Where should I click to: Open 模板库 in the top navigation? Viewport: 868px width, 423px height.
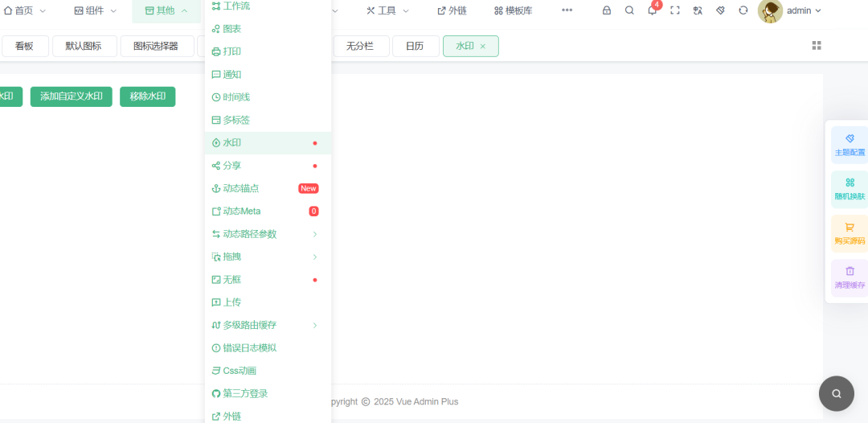[513, 10]
